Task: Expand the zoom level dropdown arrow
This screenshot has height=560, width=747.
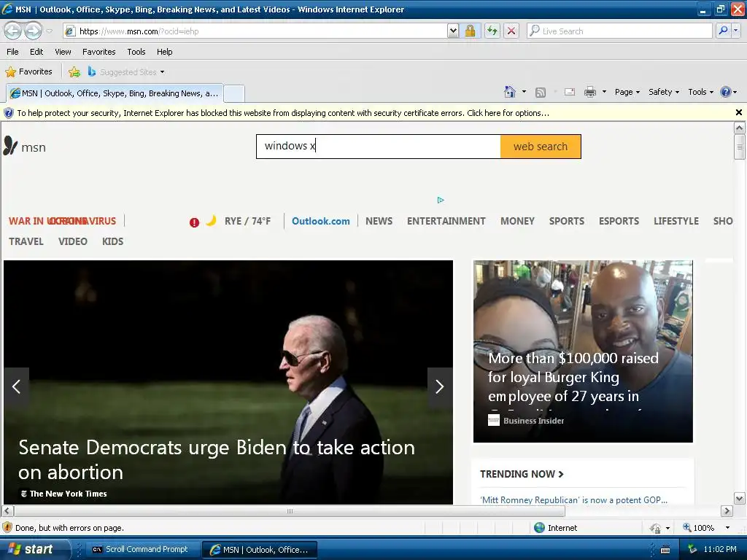Action: pyautogui.click(x=727, y=528)
